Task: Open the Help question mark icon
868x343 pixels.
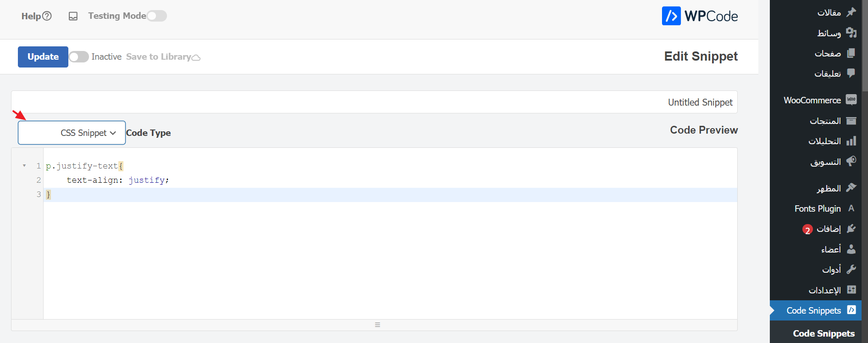Action: pos(47,16)
